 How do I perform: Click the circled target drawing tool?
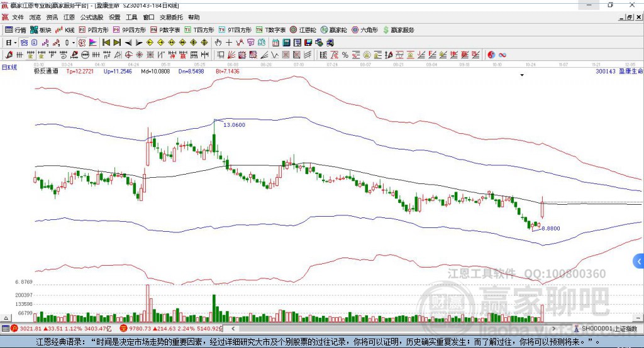tap(128, 55)
